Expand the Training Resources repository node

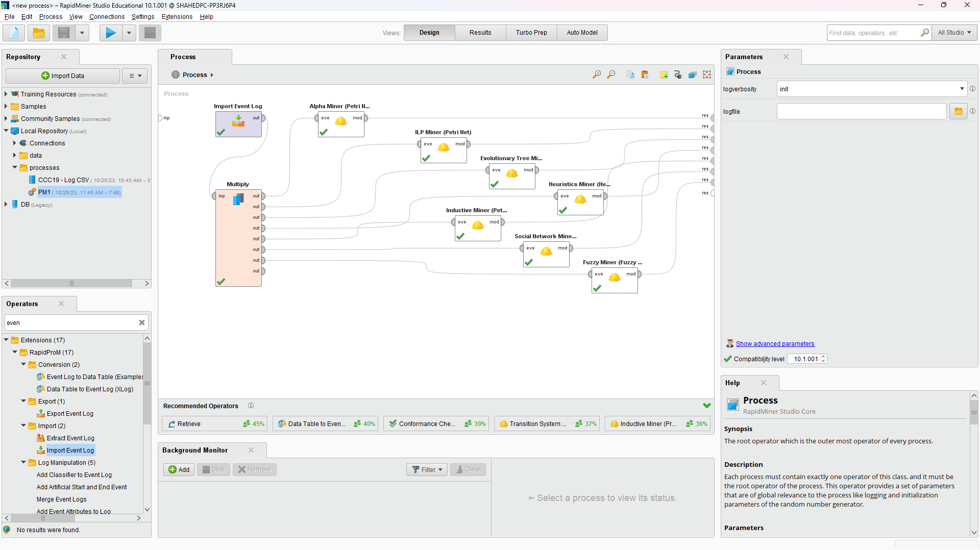click(x=6, y=94)
